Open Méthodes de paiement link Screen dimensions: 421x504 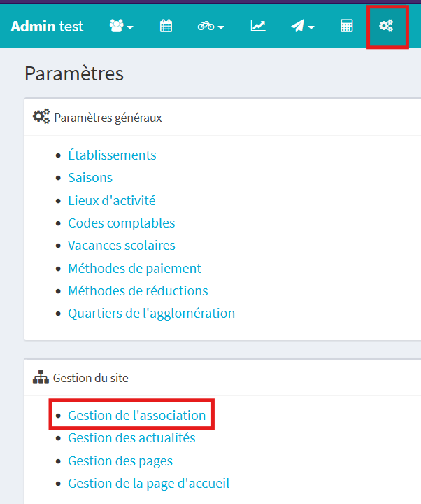134,268
